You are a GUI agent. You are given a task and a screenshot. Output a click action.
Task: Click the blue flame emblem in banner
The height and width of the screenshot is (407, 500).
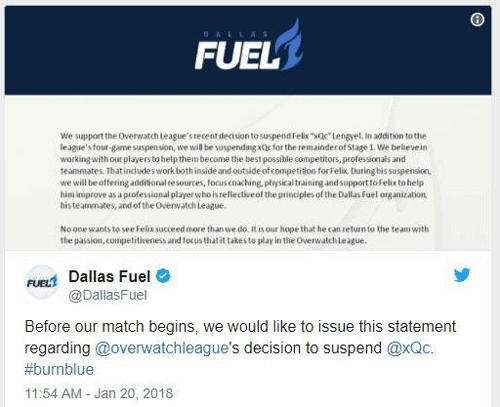(291, 44)
